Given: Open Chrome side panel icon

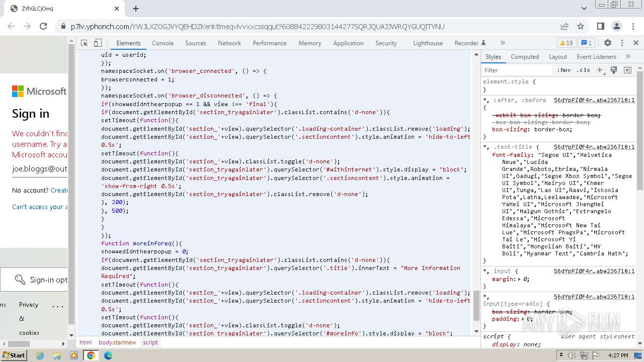Looking at the screenshot, I should tap(601, 27).
